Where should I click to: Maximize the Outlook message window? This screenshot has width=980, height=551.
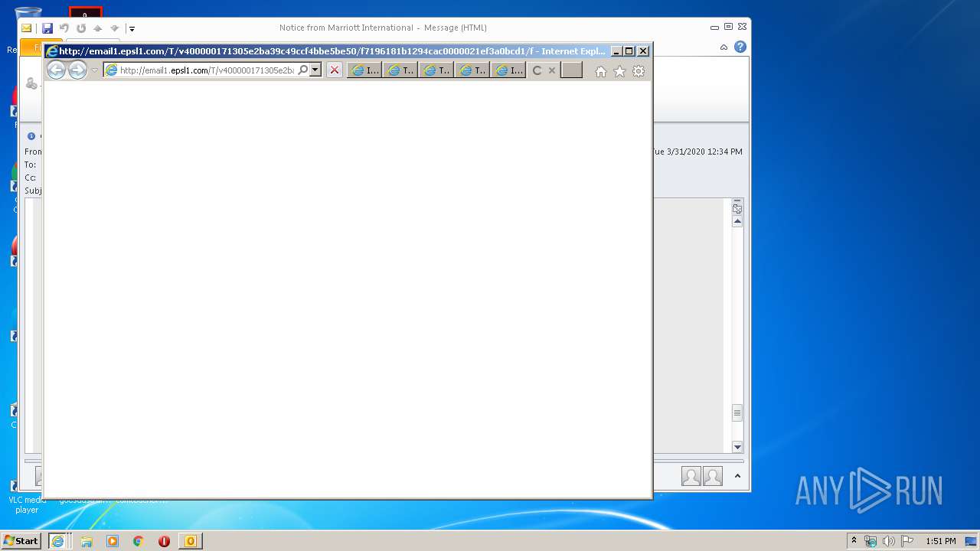728,27
